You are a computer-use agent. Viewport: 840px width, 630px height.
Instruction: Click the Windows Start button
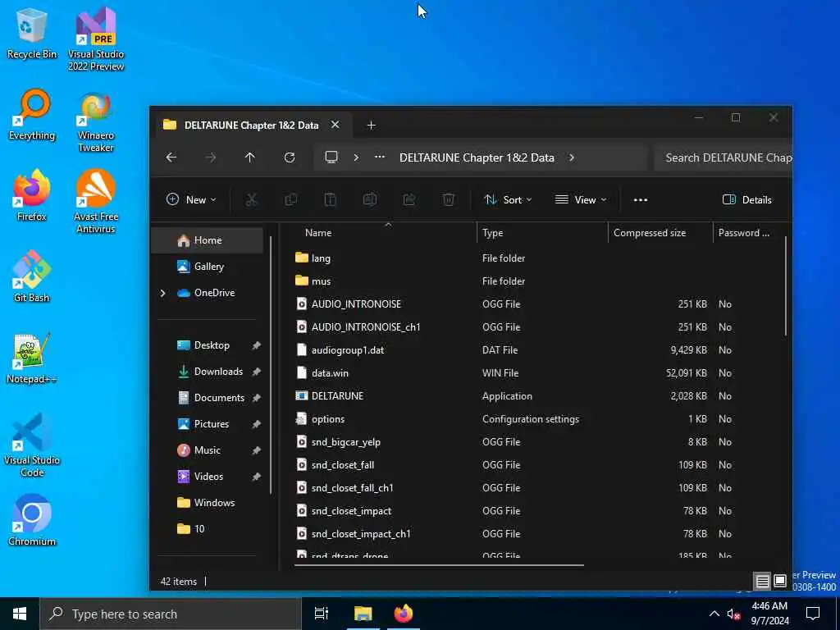click(20, 614)
